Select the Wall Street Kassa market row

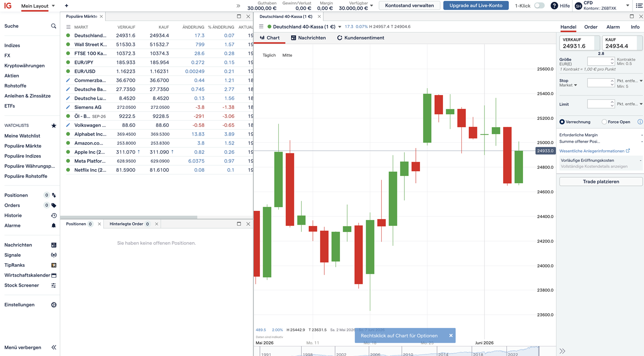156,45
